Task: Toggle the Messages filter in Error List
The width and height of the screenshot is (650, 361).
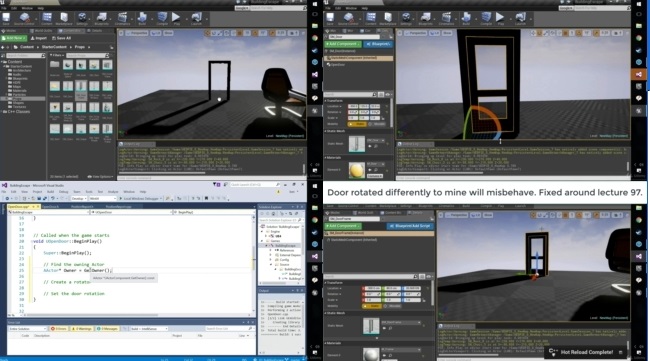Action: click(x=107, y=329)
